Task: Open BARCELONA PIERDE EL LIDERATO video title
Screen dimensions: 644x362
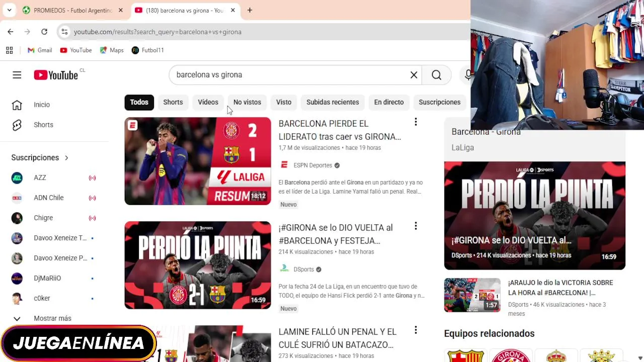Action: [x=340, y=130]
